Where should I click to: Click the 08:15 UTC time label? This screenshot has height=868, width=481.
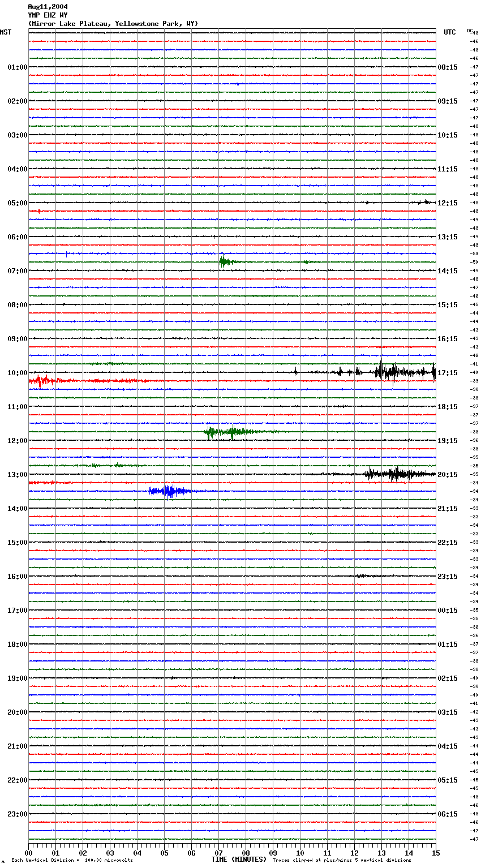pyautogui.click(x=448, y=67)
